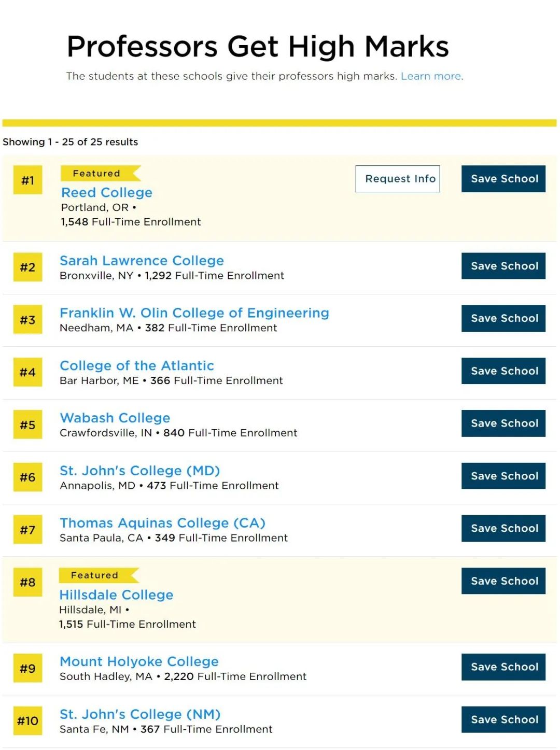Click the Featured tag above Hillsdale College
560x750 pixels.
point(99,575)
